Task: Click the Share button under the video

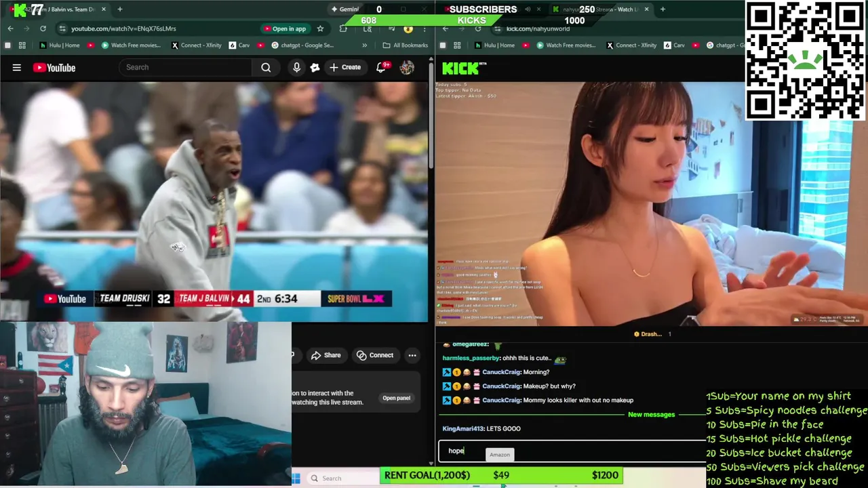Action: (x=325, y=355)
